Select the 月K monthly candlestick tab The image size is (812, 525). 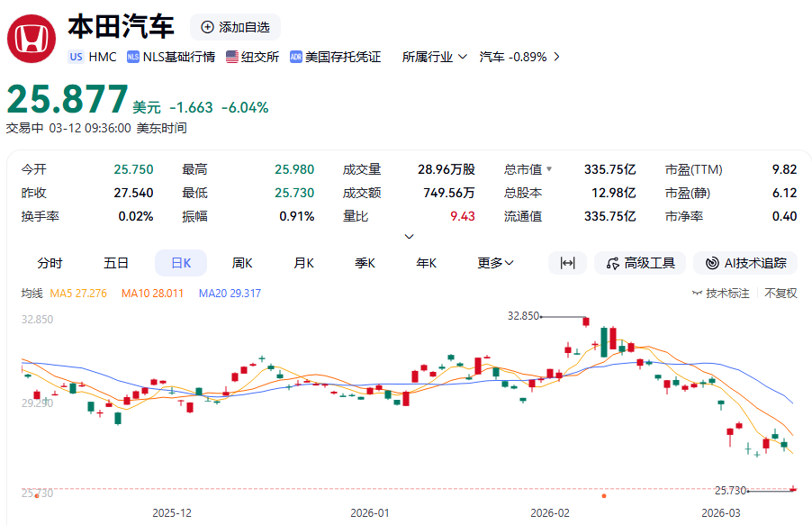click(303, 263)
